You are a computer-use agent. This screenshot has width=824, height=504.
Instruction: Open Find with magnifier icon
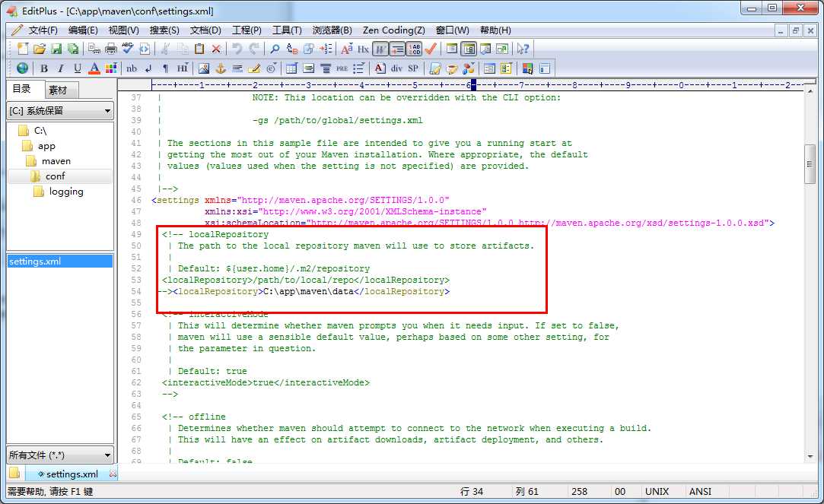[275, 49]
